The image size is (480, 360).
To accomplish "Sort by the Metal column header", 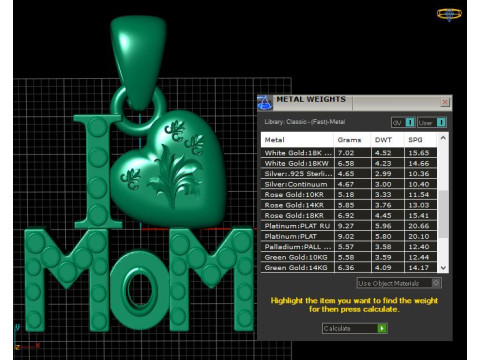I will [x=297, y=140].
